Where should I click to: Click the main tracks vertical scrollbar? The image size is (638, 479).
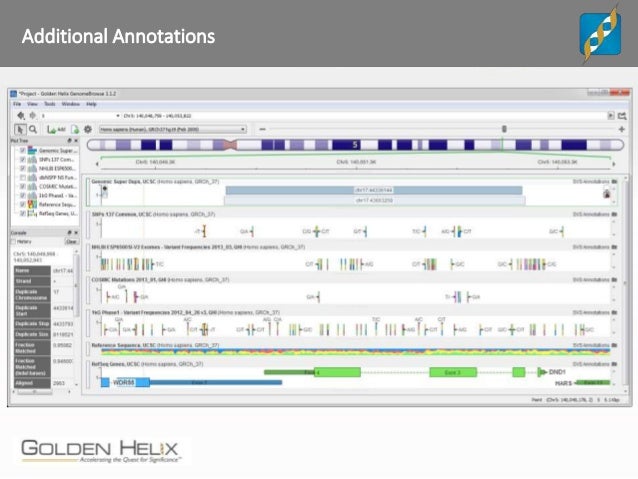click(626, 284)
